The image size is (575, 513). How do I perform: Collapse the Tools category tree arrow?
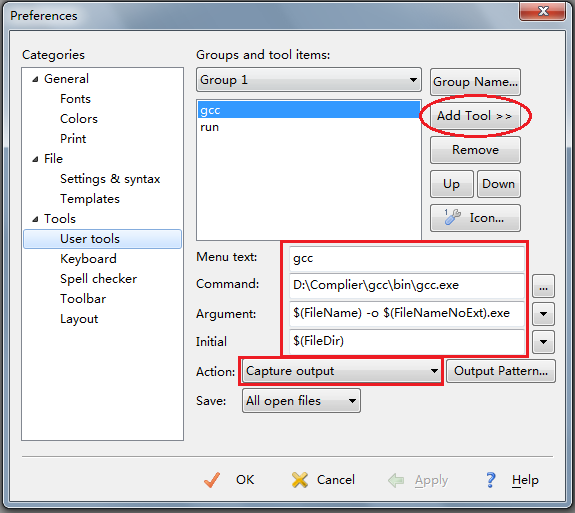point(35,219)
